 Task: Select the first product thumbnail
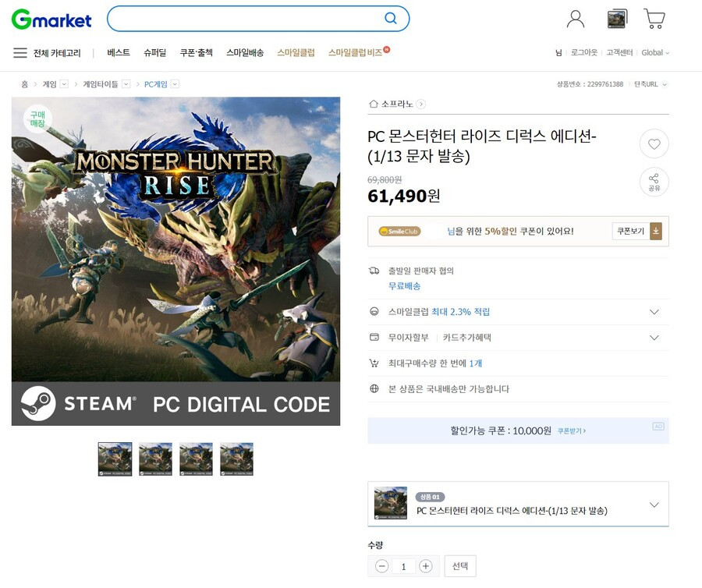tap(115, 459)
